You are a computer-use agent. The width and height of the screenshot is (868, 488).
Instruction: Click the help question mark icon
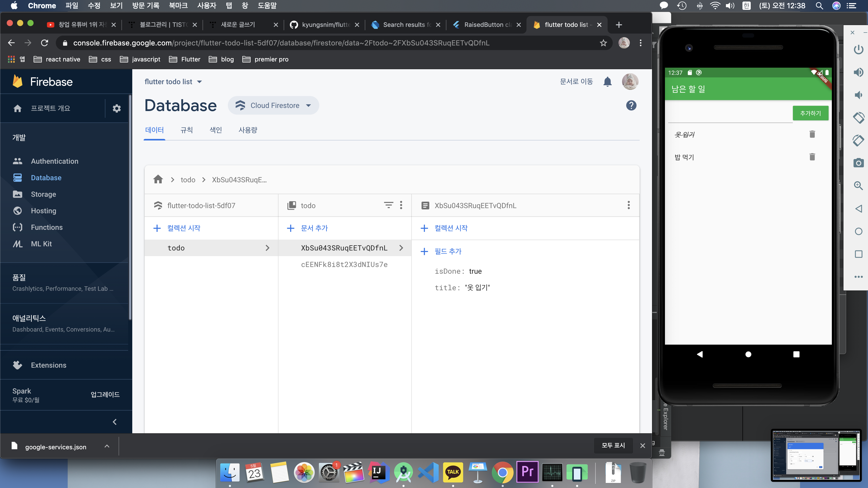click(x=631, y=105)
